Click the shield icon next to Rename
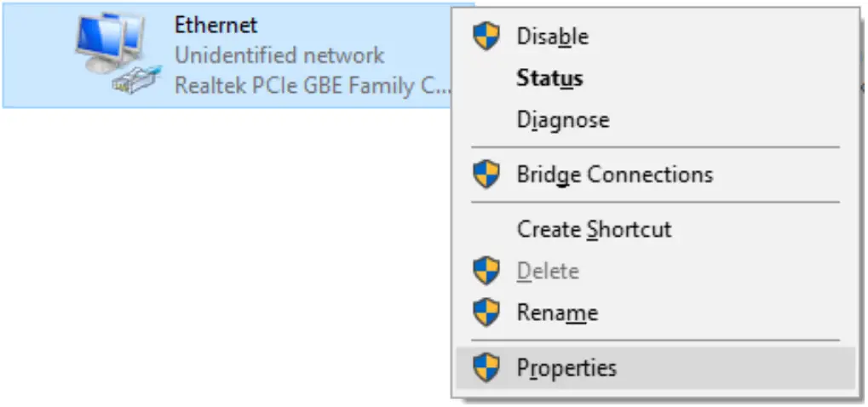This screenshot has width=868, height=407. pyautogui.click(x=486, y=312)
